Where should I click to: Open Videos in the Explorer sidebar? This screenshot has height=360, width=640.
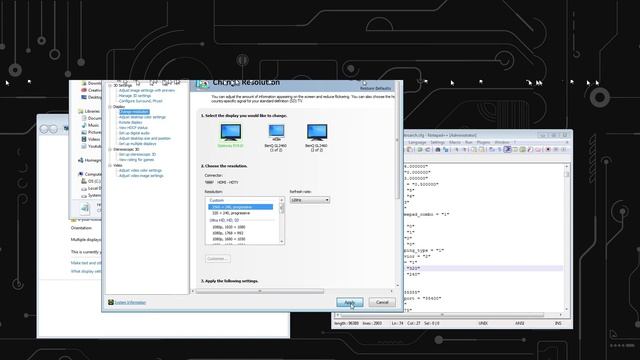(91, 139)
